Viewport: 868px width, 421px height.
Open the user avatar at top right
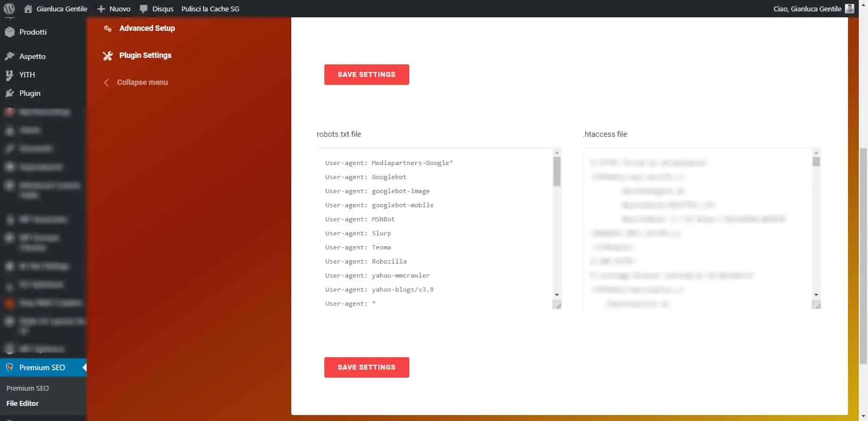(x=850, y=9)
